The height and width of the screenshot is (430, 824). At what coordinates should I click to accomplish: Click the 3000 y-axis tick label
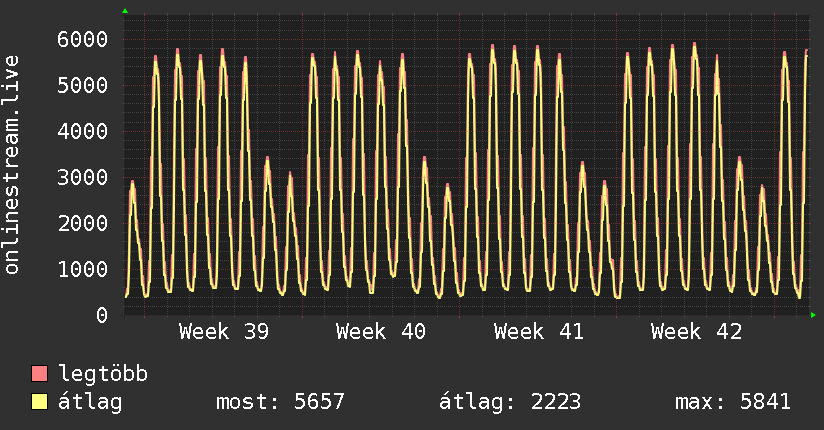[x=83, y=177]
